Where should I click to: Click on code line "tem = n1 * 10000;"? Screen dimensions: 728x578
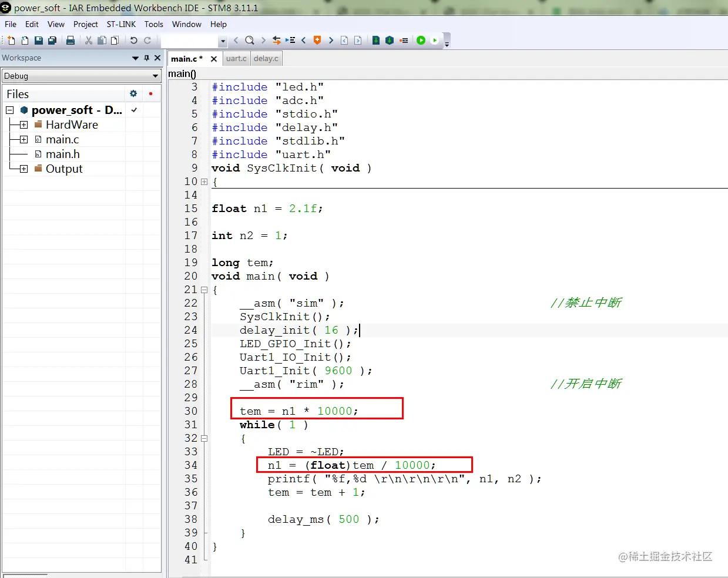[x=299, y=411]
